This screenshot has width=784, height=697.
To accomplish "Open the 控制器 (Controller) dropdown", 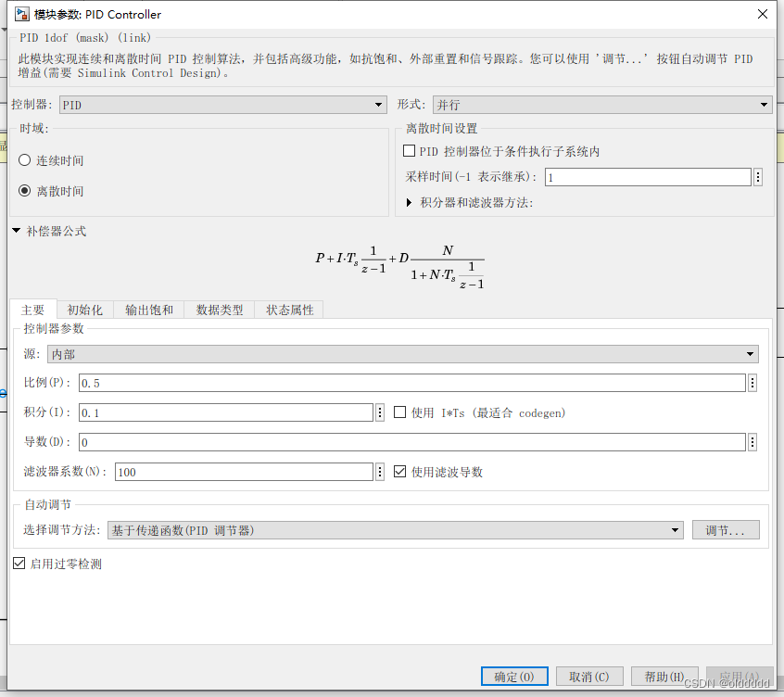I will [378, 104].
